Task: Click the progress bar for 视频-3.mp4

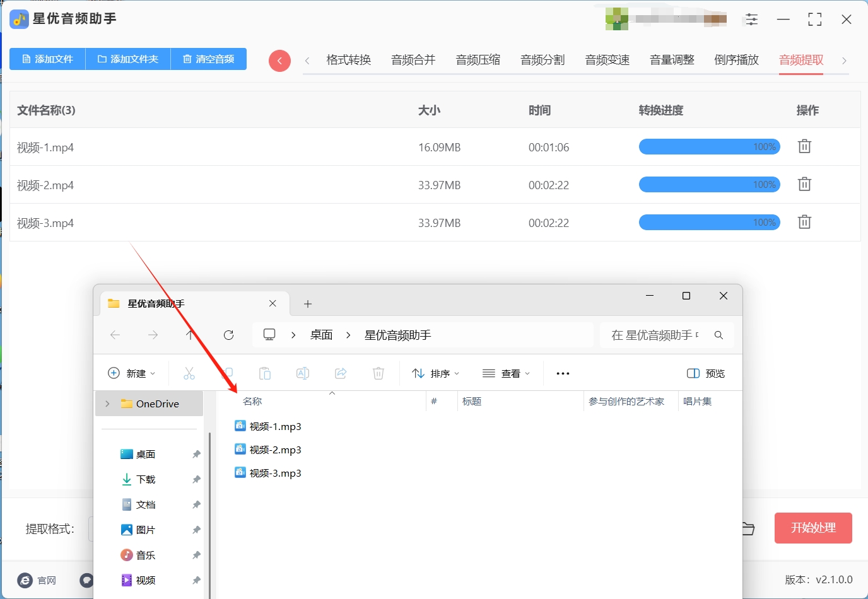Action: pyautogui.click(x=710, y=223)
